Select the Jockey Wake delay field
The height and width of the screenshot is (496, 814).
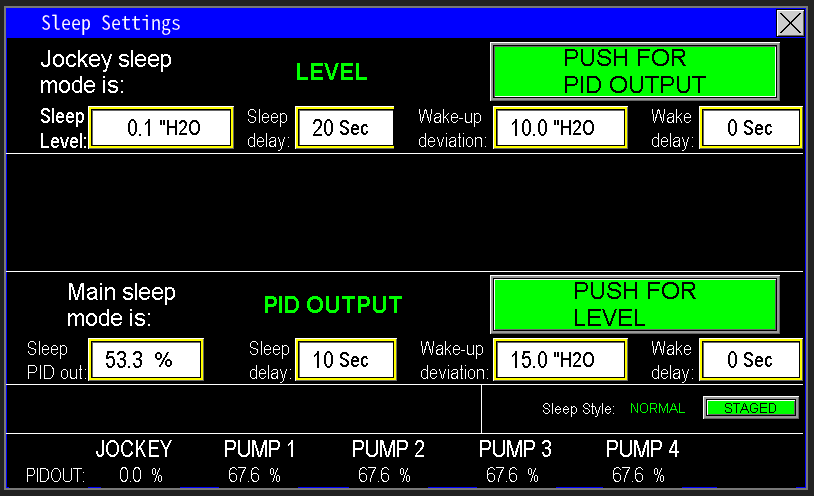(750, 128)
